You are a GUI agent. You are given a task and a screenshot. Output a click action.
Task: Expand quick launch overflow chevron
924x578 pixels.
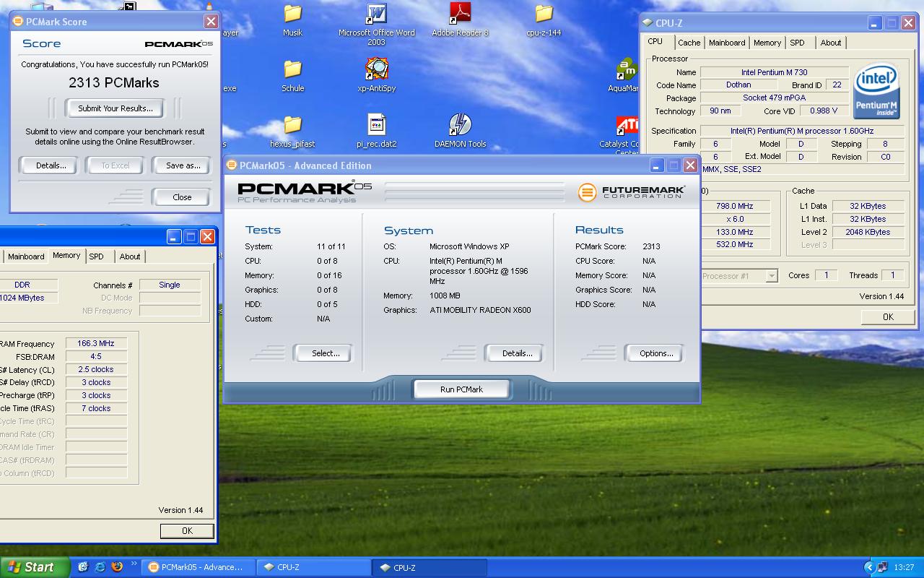pyautogui.click(x=134, y=564)
